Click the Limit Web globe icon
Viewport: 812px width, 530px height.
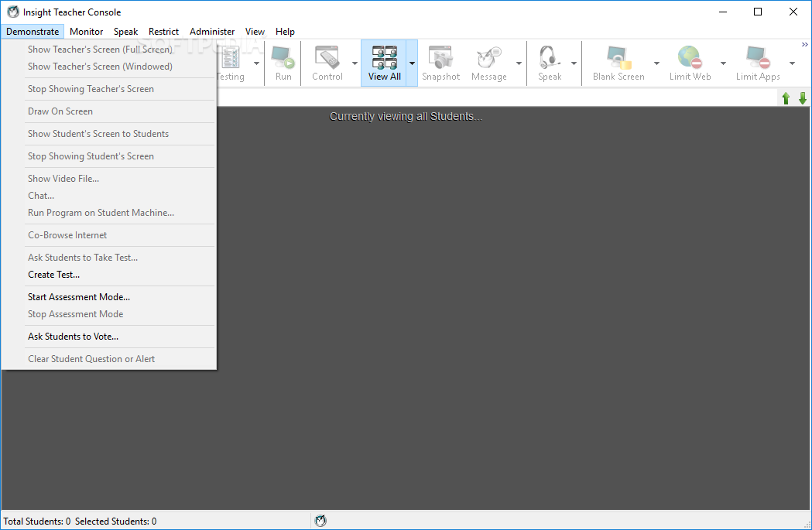690,57
